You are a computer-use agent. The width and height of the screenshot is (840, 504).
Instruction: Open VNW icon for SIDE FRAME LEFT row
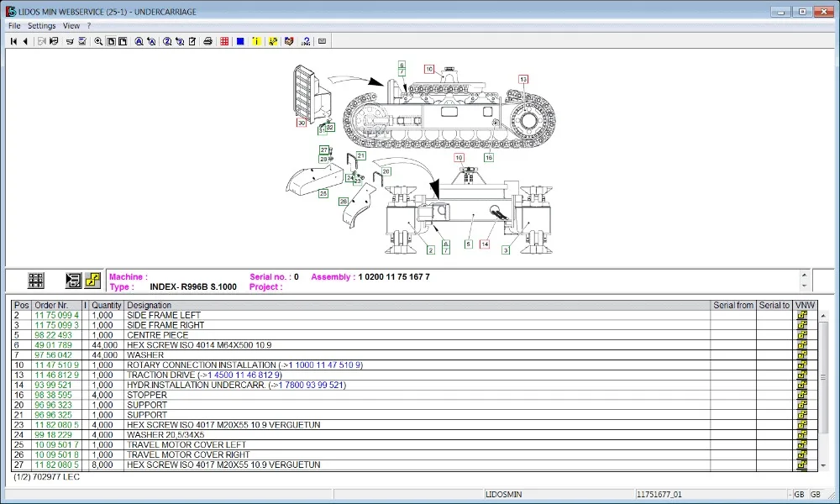pos(802,315)
